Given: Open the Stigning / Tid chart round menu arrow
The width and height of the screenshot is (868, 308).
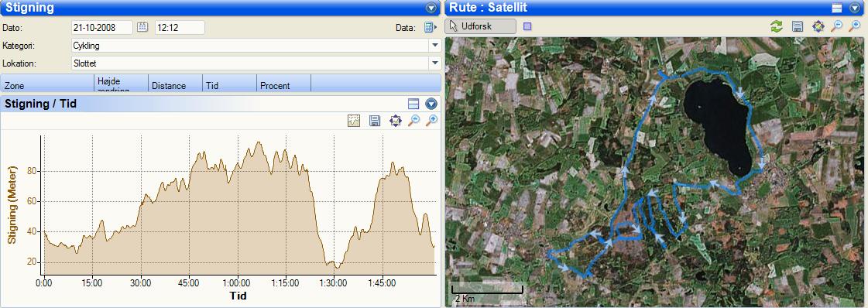Looking at the screenshot, I should coord(431,104).
